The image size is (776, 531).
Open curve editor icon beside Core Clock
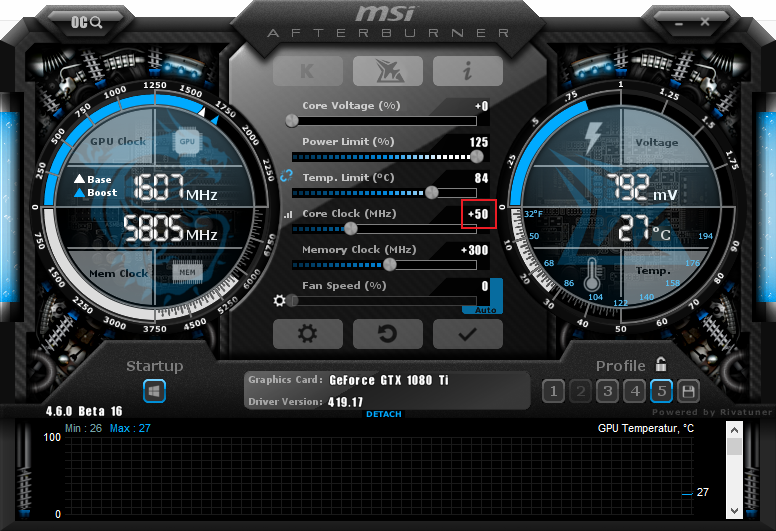[x=288, y=215]
